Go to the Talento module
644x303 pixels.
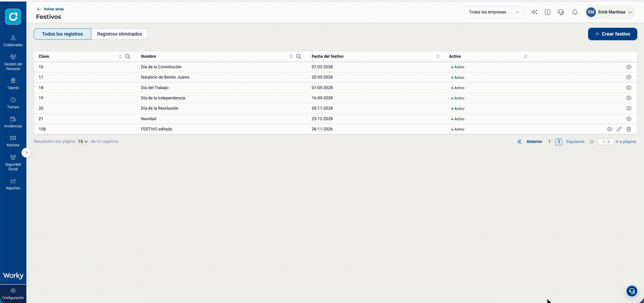coord(13,84)
